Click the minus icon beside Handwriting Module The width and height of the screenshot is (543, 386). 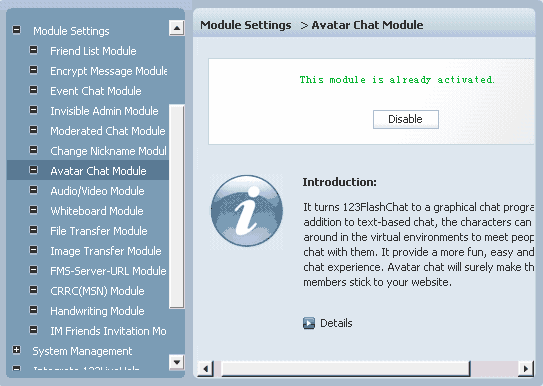point(34,310)
